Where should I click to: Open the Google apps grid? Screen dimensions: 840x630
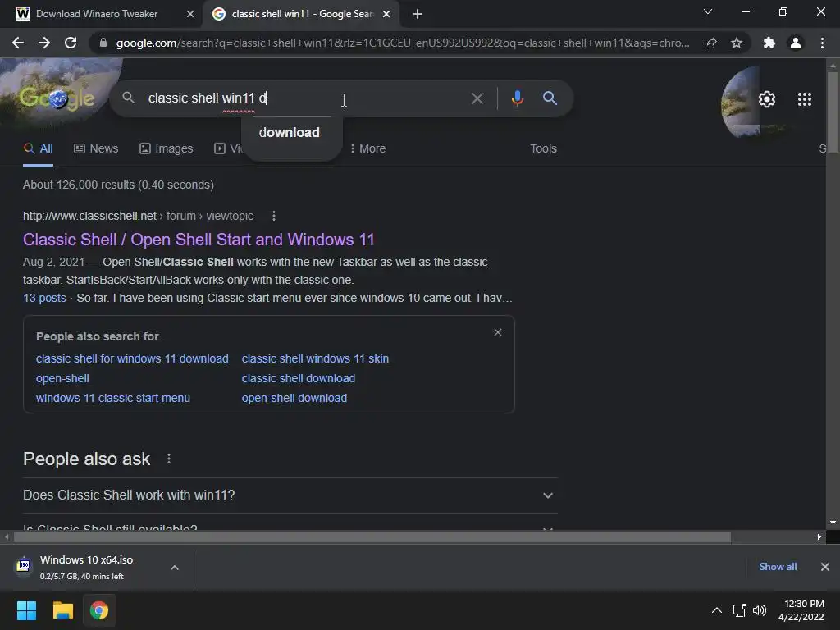(805, 99)
